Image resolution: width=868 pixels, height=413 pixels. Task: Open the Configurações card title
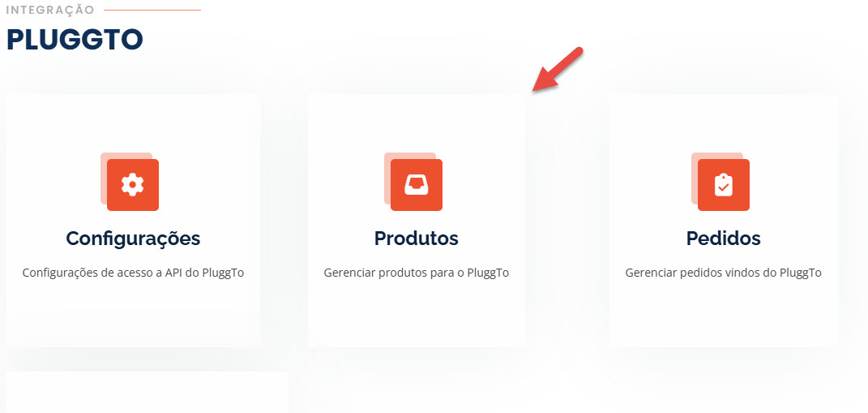tap(133, 239)
